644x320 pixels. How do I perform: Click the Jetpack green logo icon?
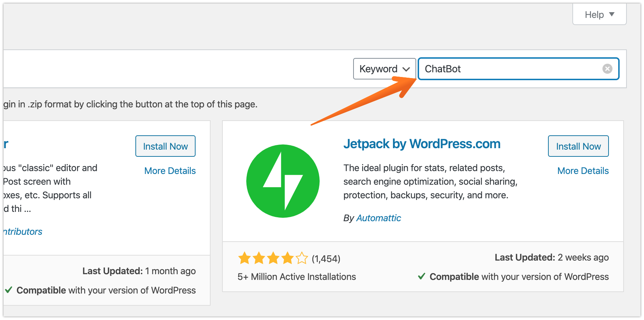[x=283, y=181]
